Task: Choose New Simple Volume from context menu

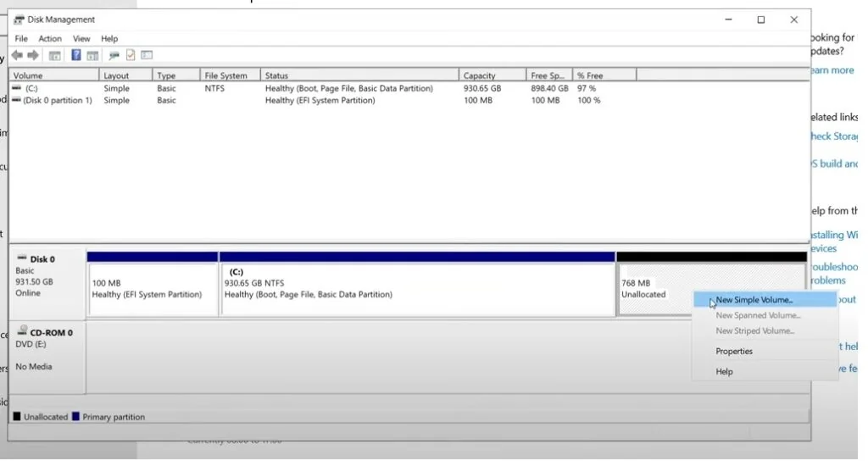Action: [765, 300]
